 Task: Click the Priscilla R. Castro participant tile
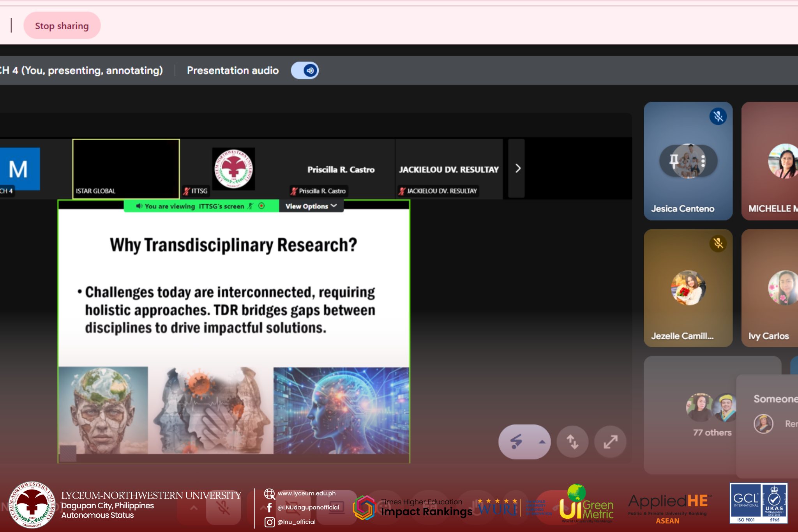[x=341, y=169]
